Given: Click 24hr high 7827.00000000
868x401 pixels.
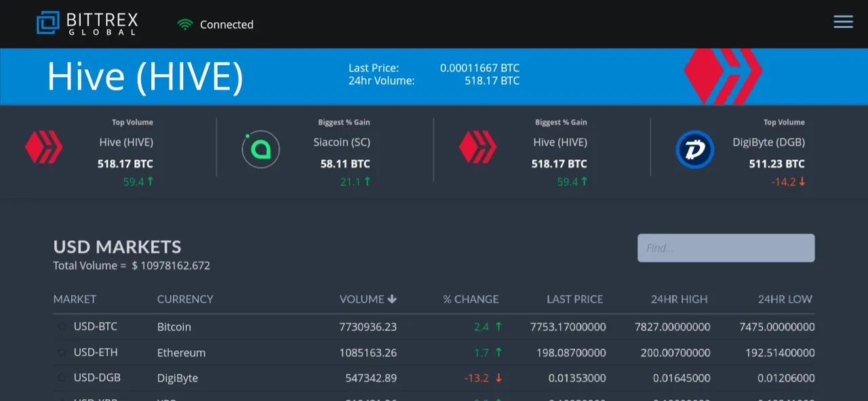Looking at the screenshot, I should [672, 326].
